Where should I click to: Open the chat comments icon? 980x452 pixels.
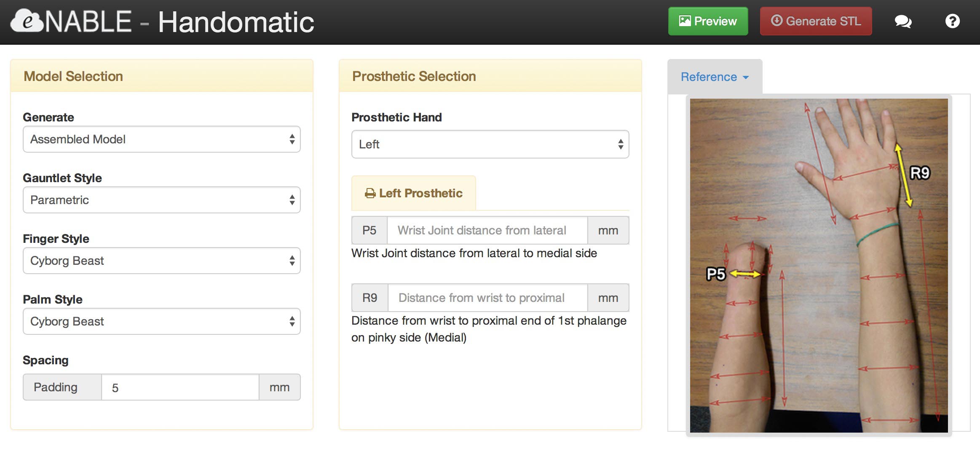pyautogui.click(x=903, y=21)
